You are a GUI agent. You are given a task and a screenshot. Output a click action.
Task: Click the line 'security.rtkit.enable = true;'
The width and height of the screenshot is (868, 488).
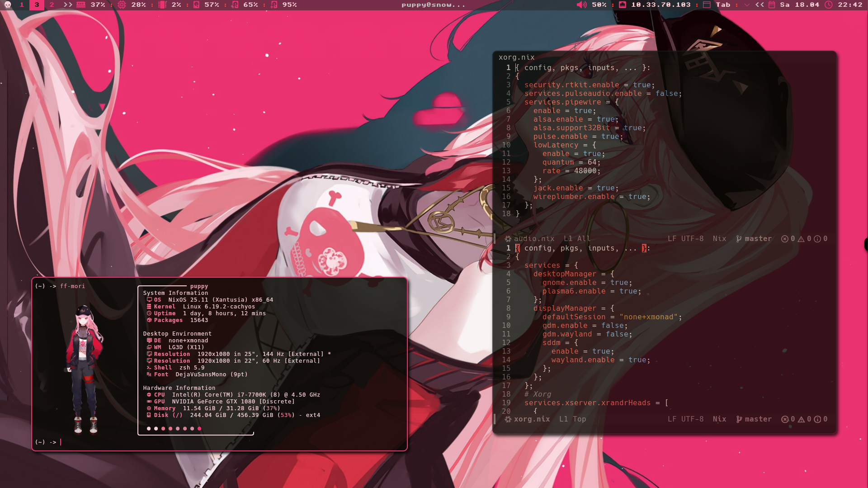[x=590, y=85]
